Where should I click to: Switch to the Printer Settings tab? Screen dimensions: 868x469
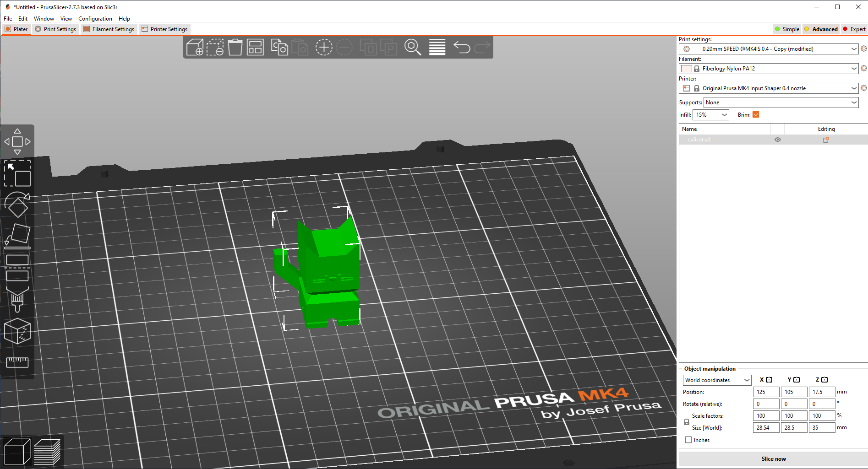(164, 29)
